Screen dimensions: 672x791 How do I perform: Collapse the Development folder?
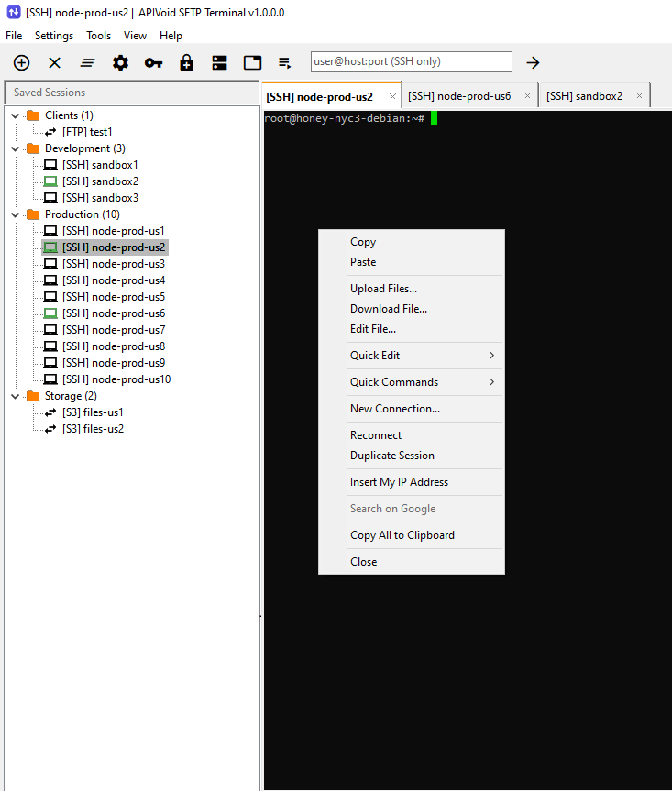point(16,148)
